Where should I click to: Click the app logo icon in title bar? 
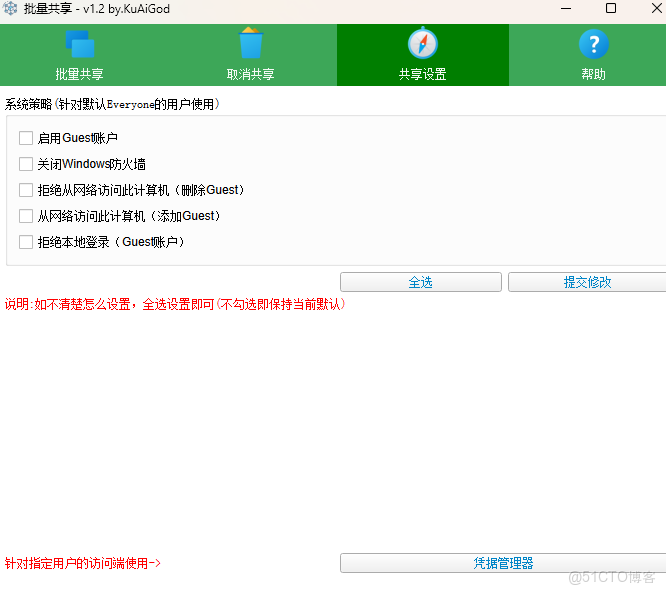point(10,8)
